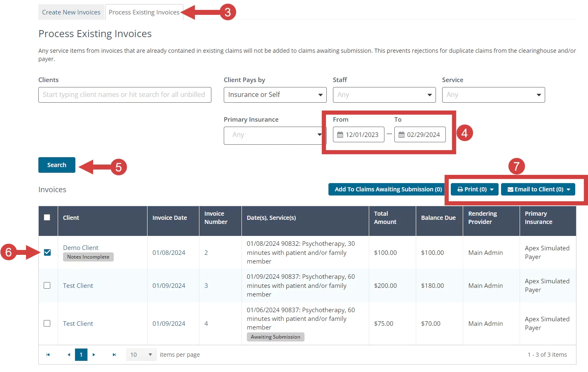Switch to Create New Invoices tab

coord(71,12)
